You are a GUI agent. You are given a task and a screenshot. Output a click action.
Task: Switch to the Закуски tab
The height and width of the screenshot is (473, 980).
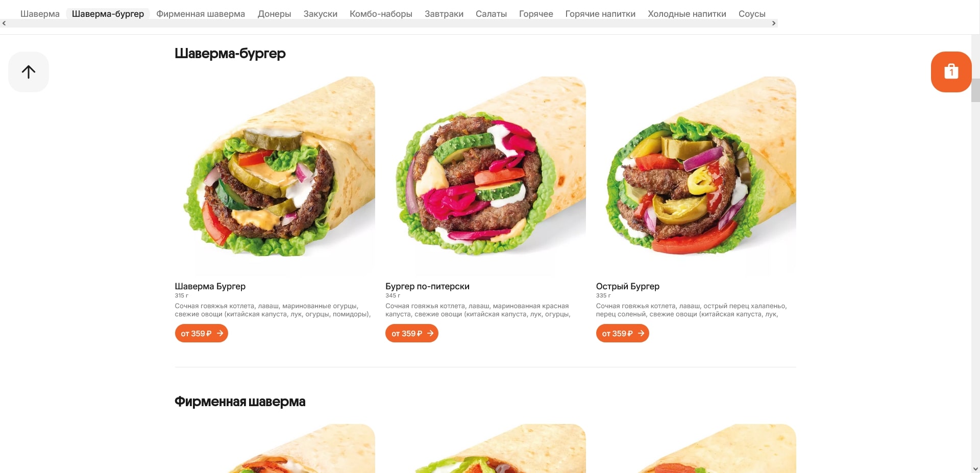[x=320, y=14]
